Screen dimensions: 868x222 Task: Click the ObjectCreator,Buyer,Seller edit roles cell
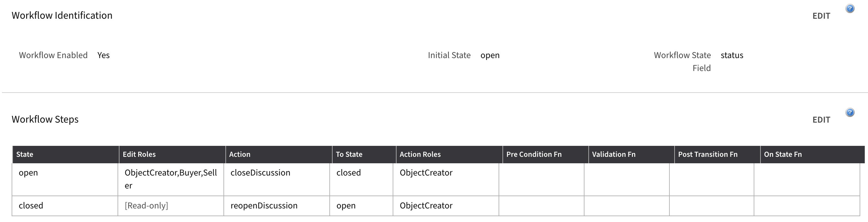(x=171, y=179)
